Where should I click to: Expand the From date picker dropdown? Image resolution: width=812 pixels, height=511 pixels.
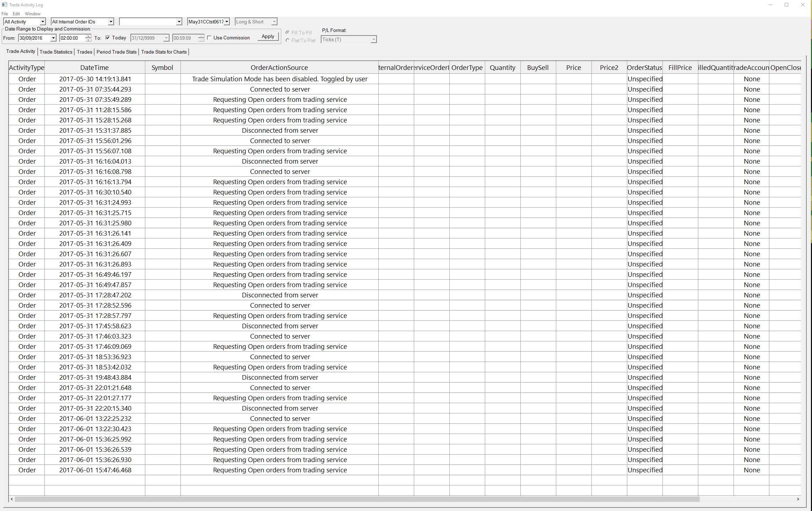point(53,38)
